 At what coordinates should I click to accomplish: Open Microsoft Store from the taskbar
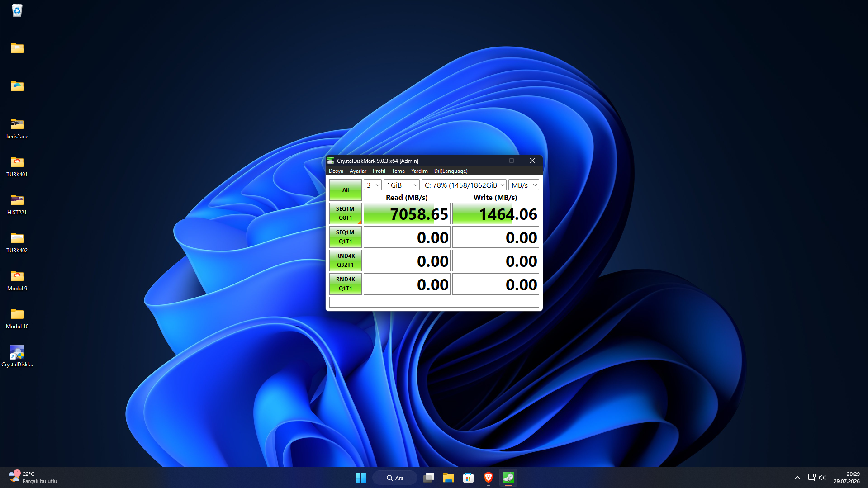pyautogui.click(x=468, y=478)
